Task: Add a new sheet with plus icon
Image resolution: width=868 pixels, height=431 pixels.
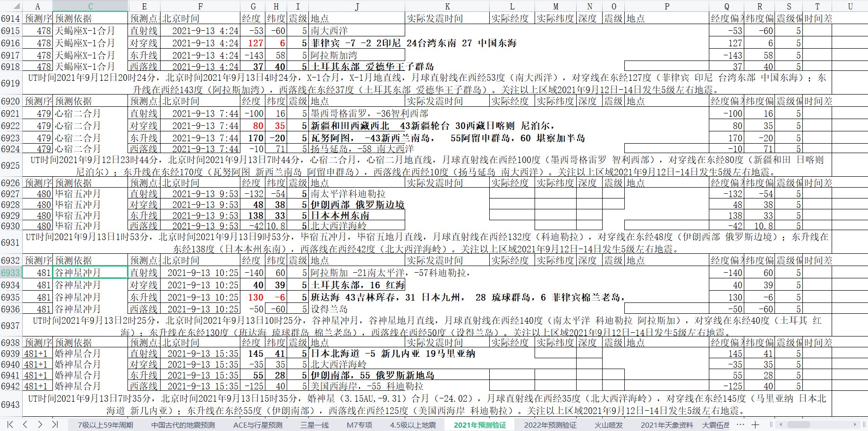Action: (755, 424)
